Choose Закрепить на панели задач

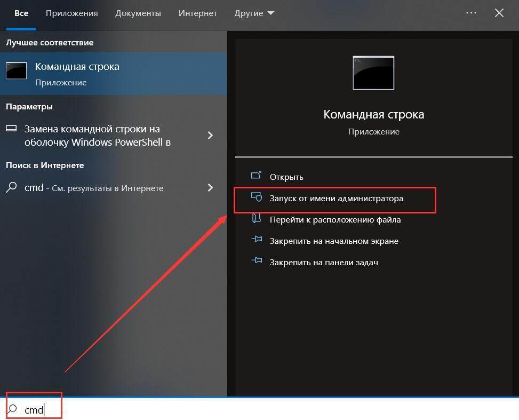tap(324, 263)
